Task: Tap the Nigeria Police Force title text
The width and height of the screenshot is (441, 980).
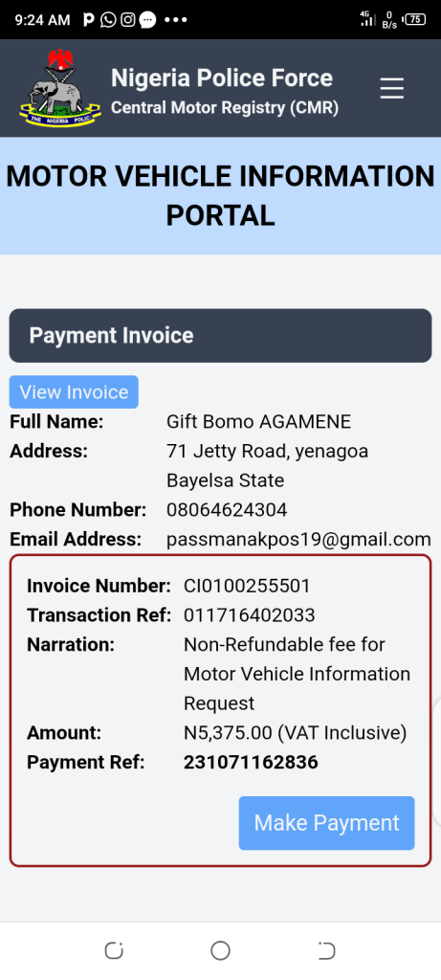Action: (222, 78)
